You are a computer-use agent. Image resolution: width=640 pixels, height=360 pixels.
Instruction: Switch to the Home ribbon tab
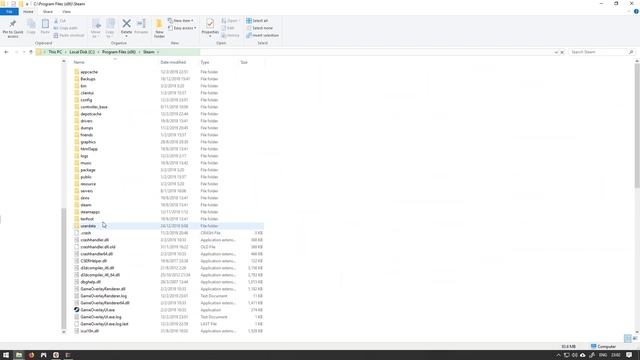tap(28, 12)
